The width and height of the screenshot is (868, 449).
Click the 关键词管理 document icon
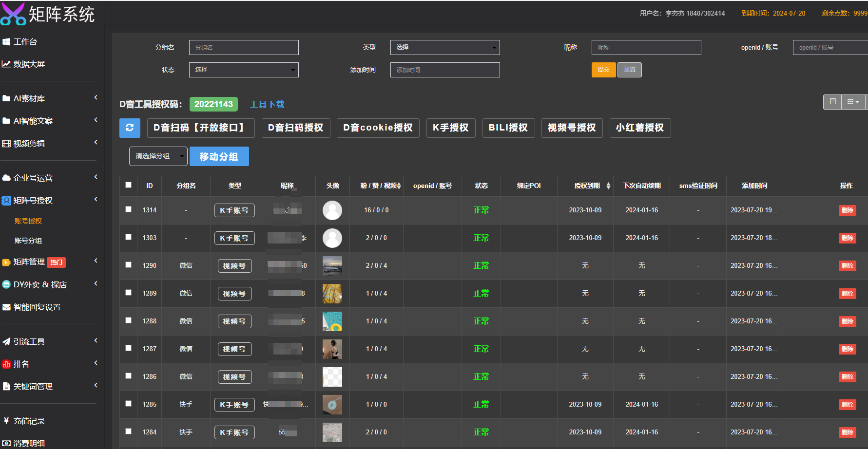6,386
